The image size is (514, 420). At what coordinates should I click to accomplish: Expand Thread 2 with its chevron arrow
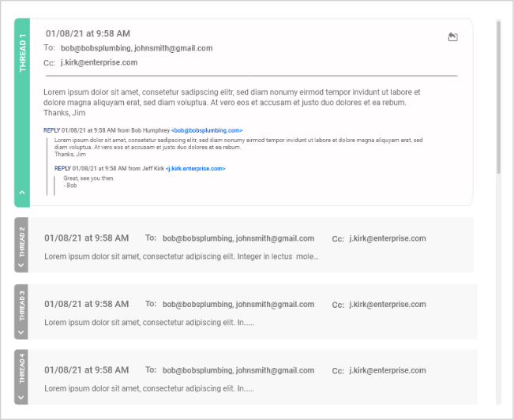pyautogui.click(x=21, y=264)
